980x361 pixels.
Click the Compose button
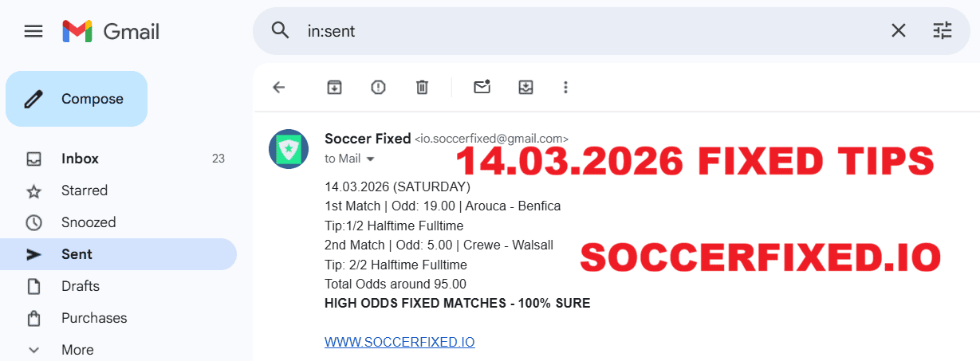tap(77, 100)
